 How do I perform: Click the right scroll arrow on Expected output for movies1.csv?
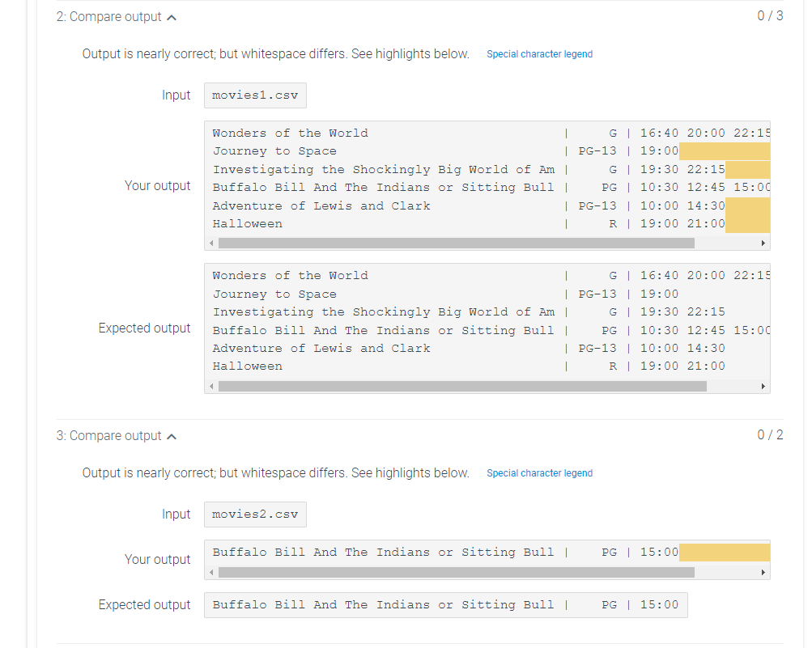[x=761, y=386]
